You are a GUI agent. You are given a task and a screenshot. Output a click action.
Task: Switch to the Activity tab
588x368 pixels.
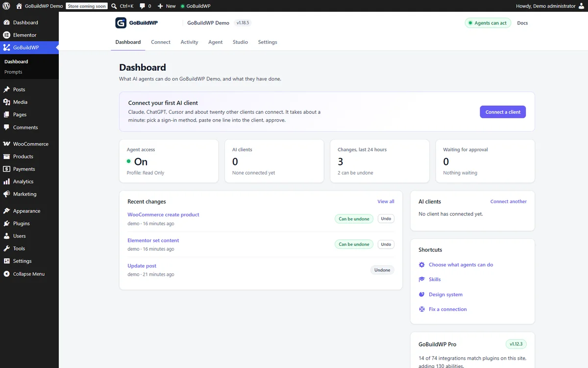189,42
